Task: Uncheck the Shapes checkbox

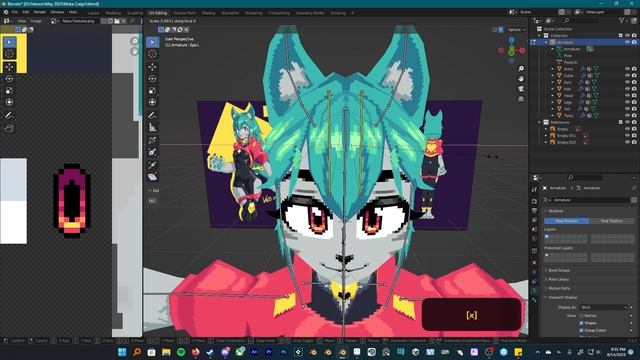Action: coord(581,323)
